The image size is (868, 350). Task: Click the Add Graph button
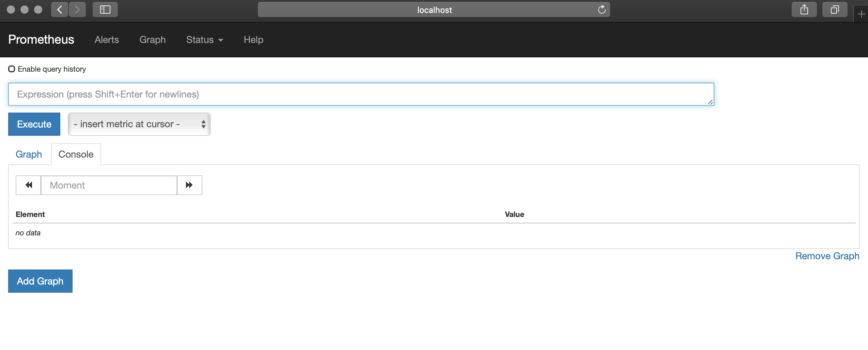[40, 281]
